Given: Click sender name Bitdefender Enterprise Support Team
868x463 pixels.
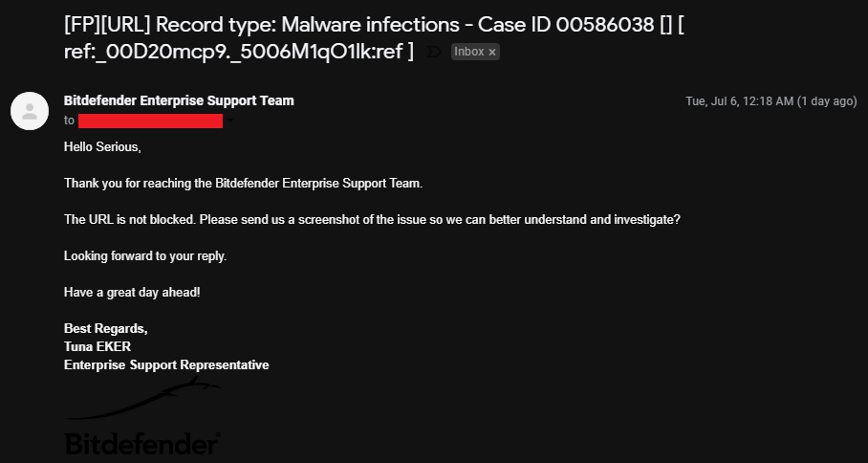Looking at the screenshot, I should click(x=179, y=100).
